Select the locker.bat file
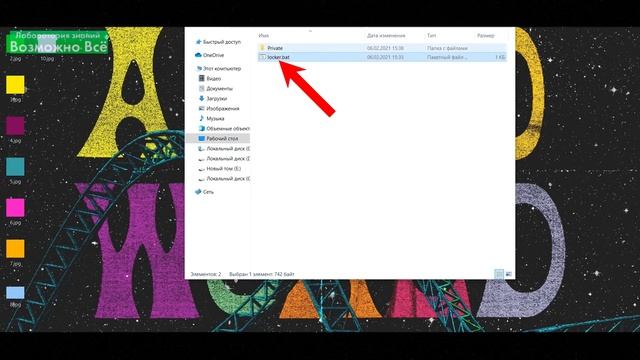 point(382,57)
